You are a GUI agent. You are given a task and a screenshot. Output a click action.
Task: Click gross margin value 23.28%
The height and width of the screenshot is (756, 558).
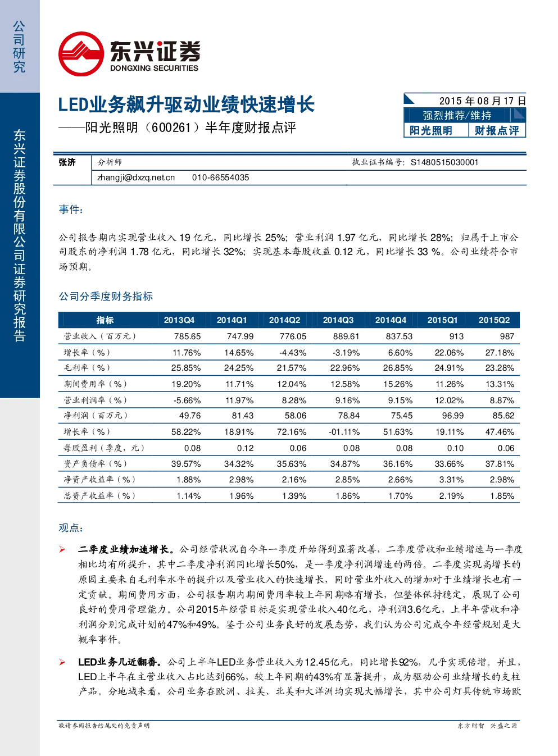pos(500,368)
